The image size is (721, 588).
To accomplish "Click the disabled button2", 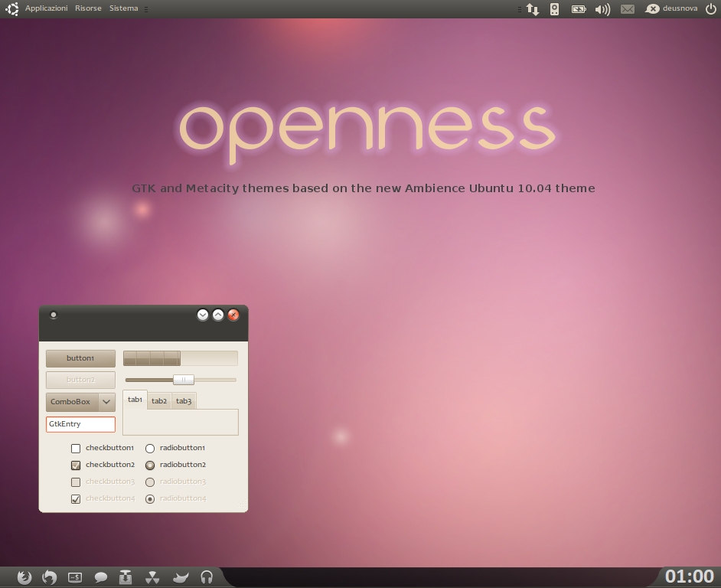I will click(x=80, y=380).
